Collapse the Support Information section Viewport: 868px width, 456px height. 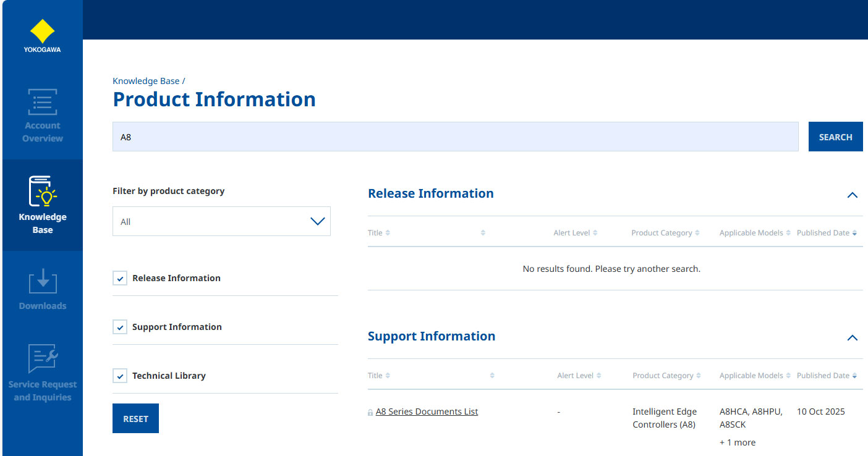pyautogui.click(x=852, y=337)
